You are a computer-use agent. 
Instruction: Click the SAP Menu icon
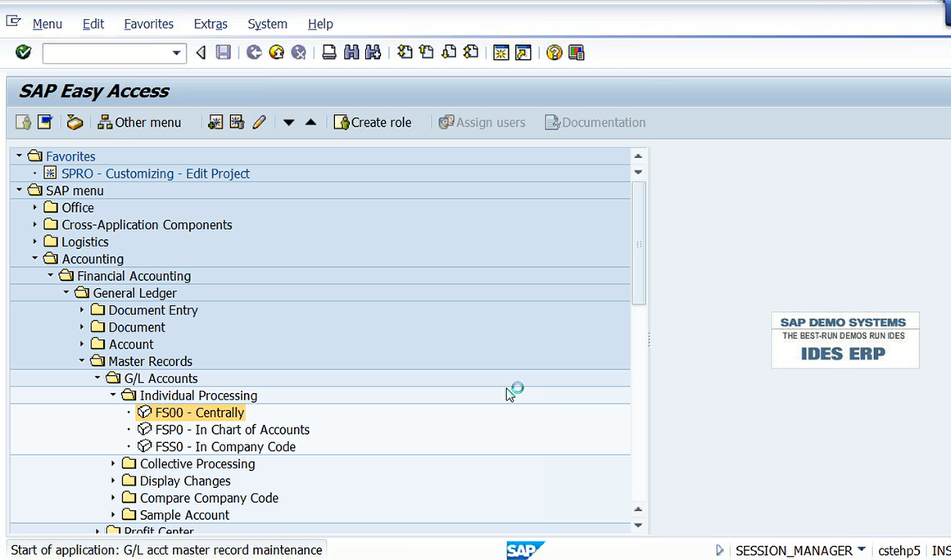coord(45,122)
